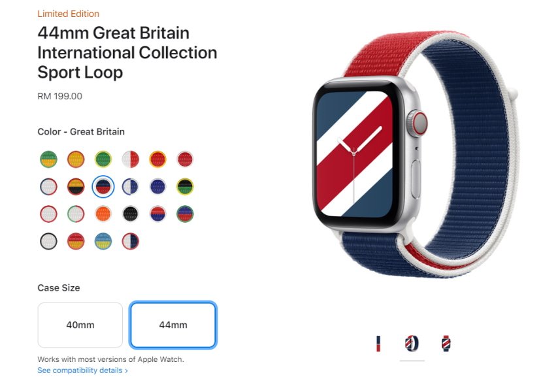Select the solid orange band swatch
The width and height of the screenshot is (558, 392).
[103, 214]
